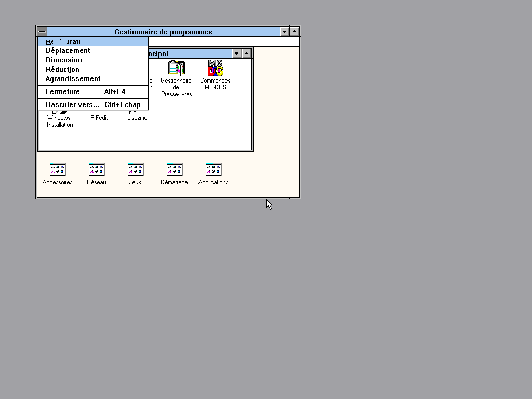Click Fermeture in the control menu
Image resolution: width=532 pixels, height=399 pixels.
[x=63, y=92]
